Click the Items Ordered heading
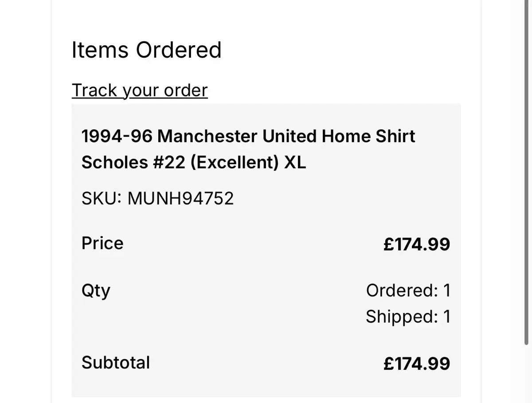Image resolution: width=532 pixels, height=403 pixels. coord(146,50)
